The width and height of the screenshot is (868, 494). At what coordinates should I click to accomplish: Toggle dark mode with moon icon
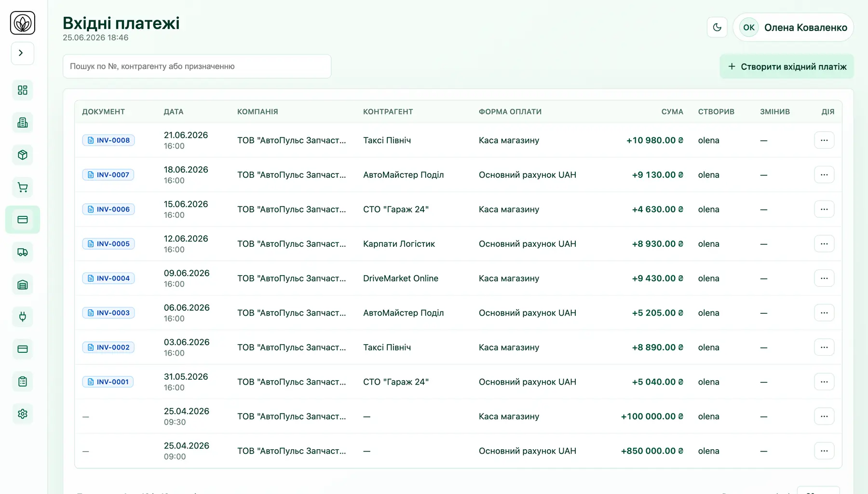pyautogui.click(x=717, y=27)
